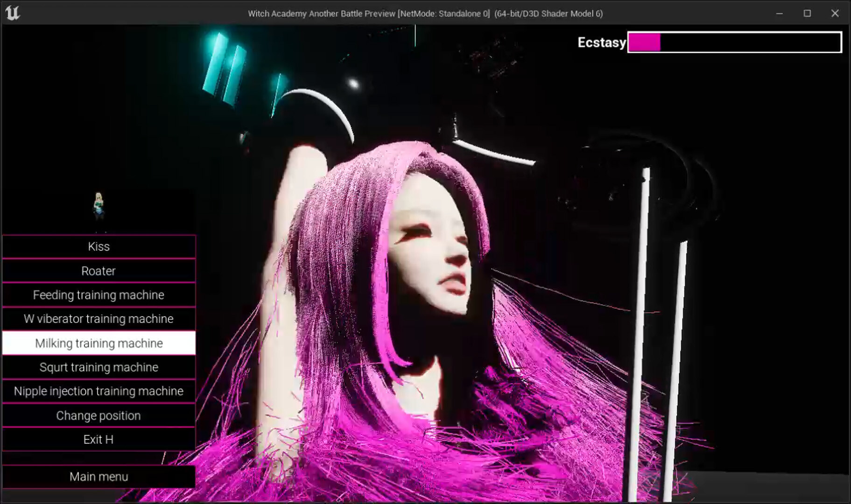
Task: Click the white vertical pole in the scene
Action: [640, 327]
